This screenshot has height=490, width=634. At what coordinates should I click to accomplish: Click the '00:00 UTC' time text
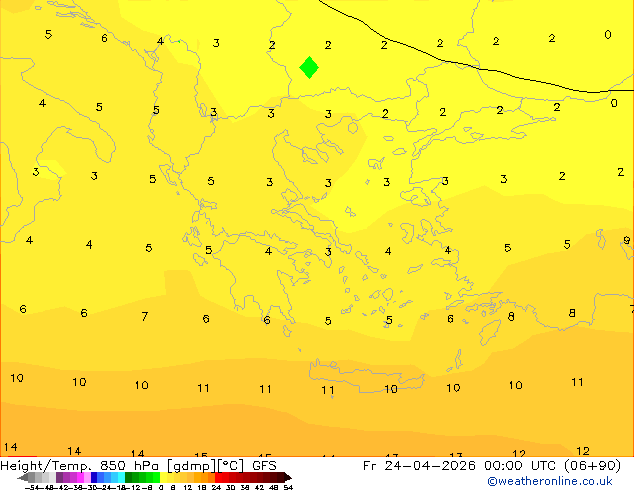click(x=521, y=466)
